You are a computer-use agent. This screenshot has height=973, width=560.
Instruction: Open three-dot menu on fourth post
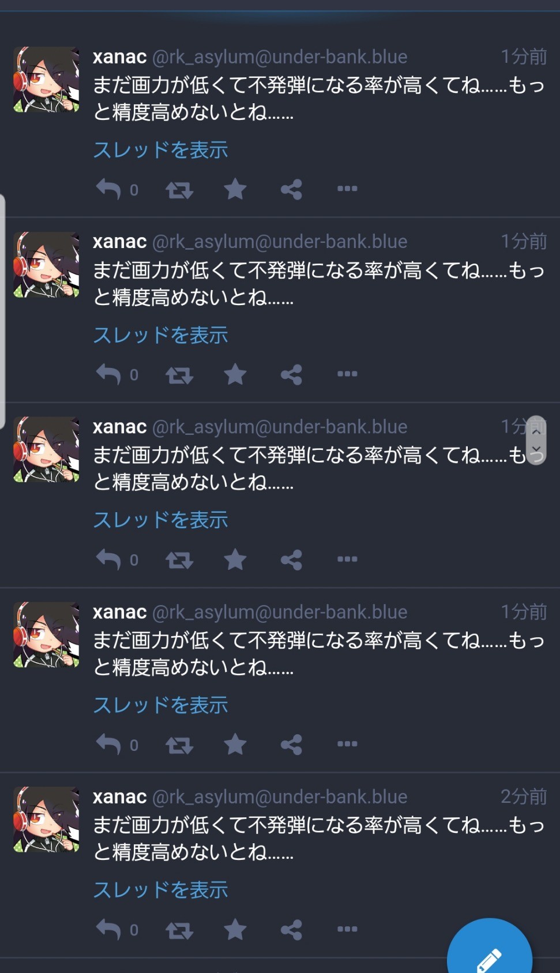pyautogui.click(x=347, y=744)
